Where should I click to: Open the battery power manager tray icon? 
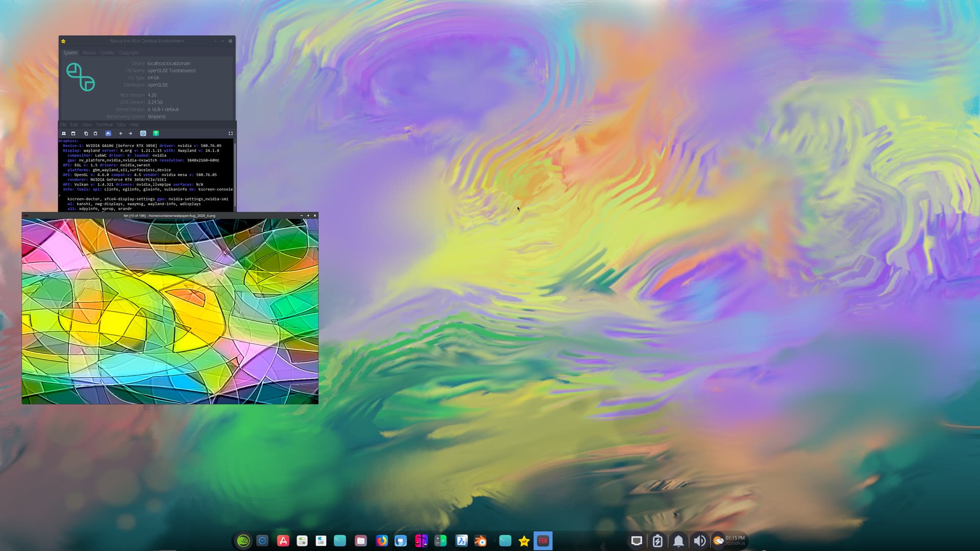pyautogui.click(x=657, y=541)
